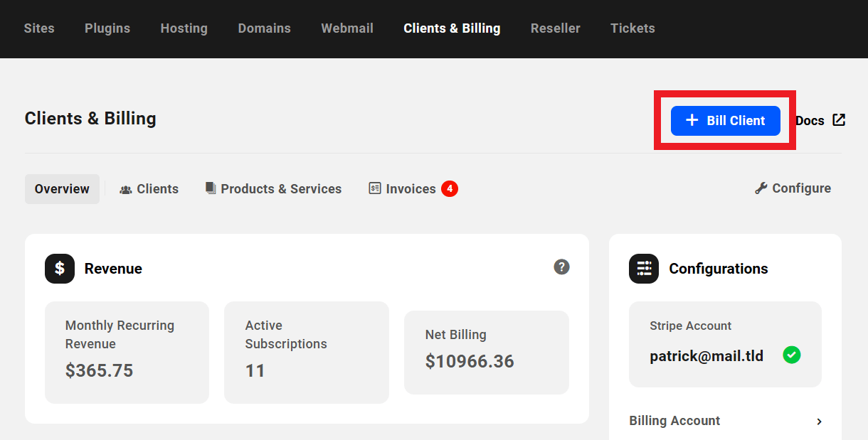Switch to the Overview tab

62,188
